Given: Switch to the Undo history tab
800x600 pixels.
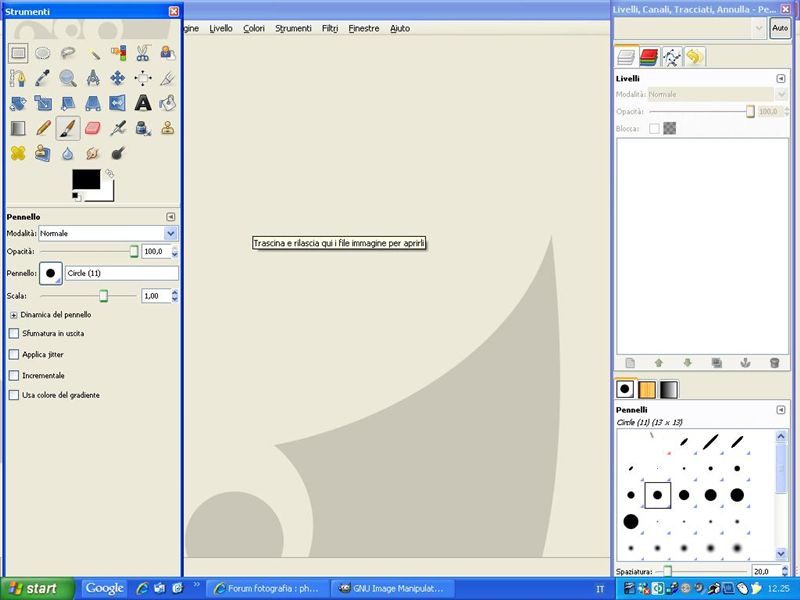Looking at the screenshot, I should click(x=694, y=57).
